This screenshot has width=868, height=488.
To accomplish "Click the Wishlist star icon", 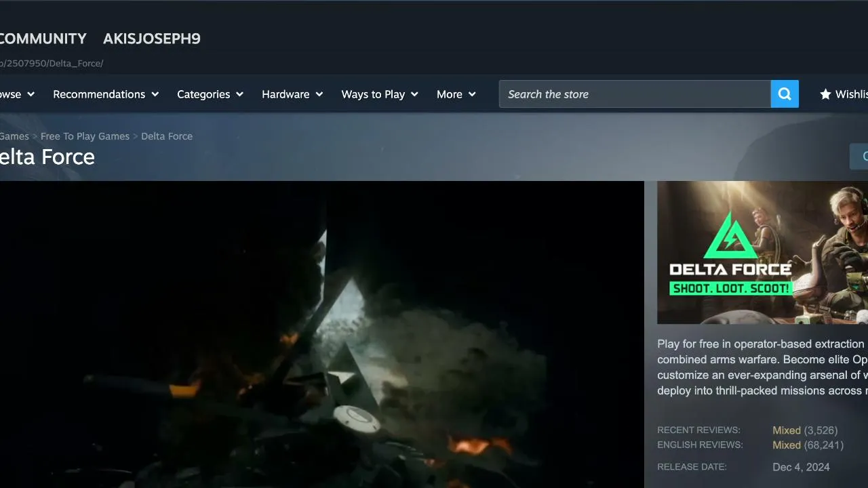I will pos(825,94).
